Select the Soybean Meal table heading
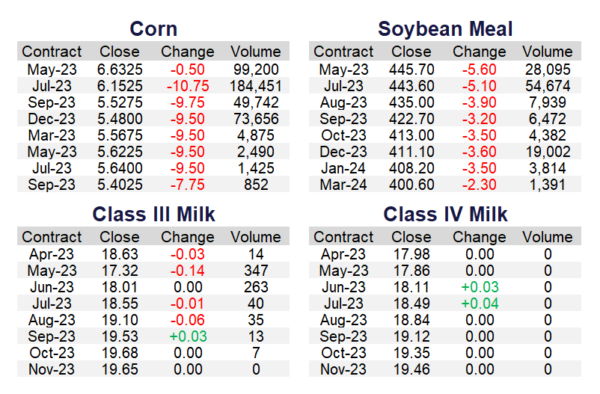This screenshot has width=600, height=394. point(445,29)
